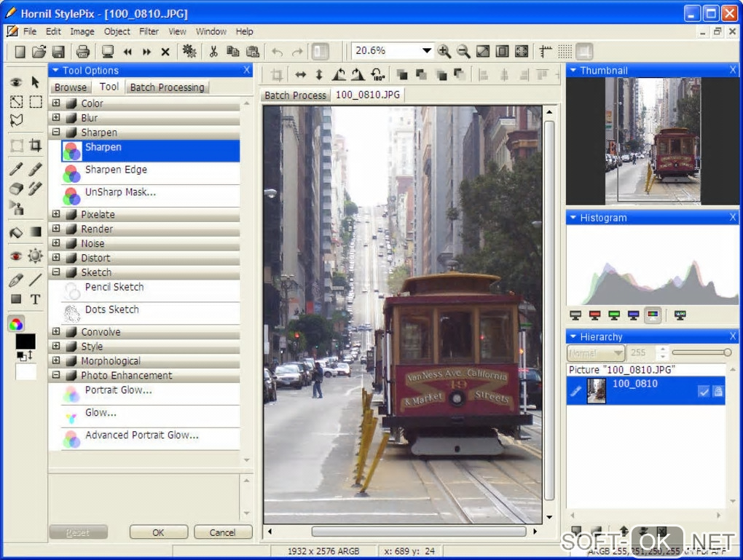Click the Zoom In magnifier icon

(444, 51)
